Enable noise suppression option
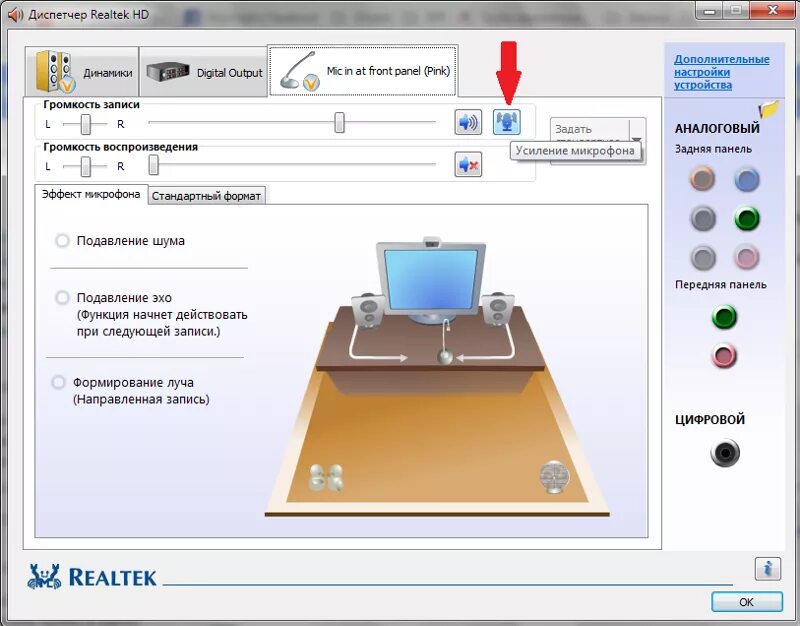Image resolution: width=800 pixels, height=626 pixels. coord(62,240)
